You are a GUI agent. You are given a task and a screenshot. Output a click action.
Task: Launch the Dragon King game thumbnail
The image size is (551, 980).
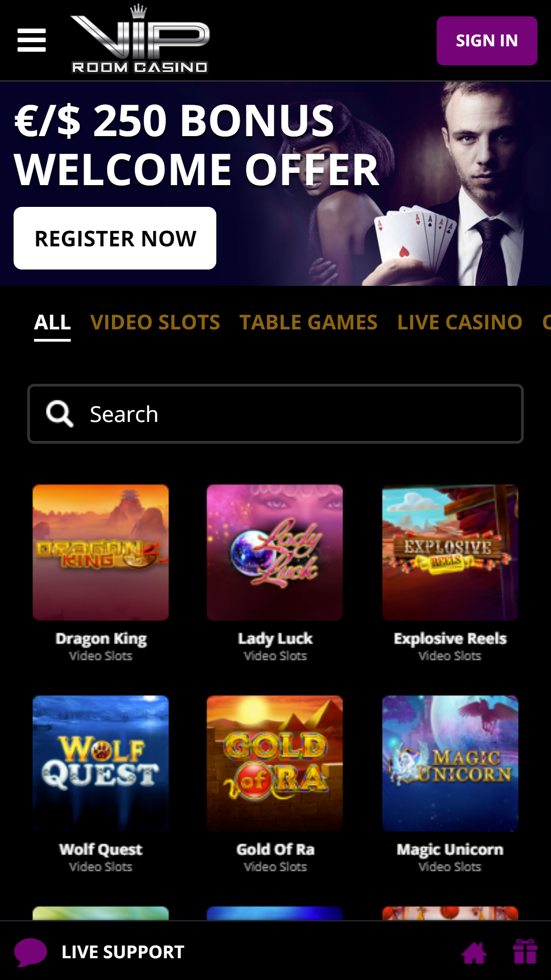point(101,553)
